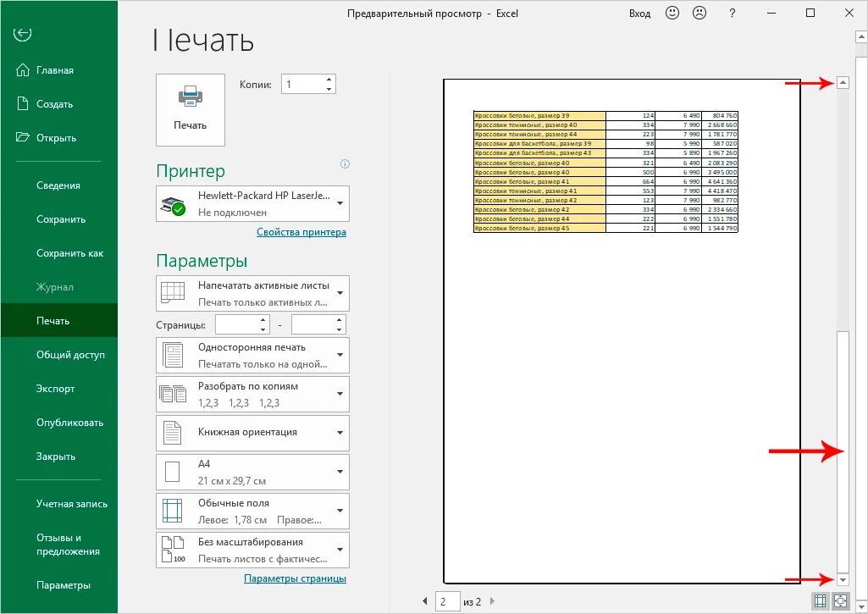Increase the ending page number
The height and width of the screenshot is (614, 868).
[340, 320]
